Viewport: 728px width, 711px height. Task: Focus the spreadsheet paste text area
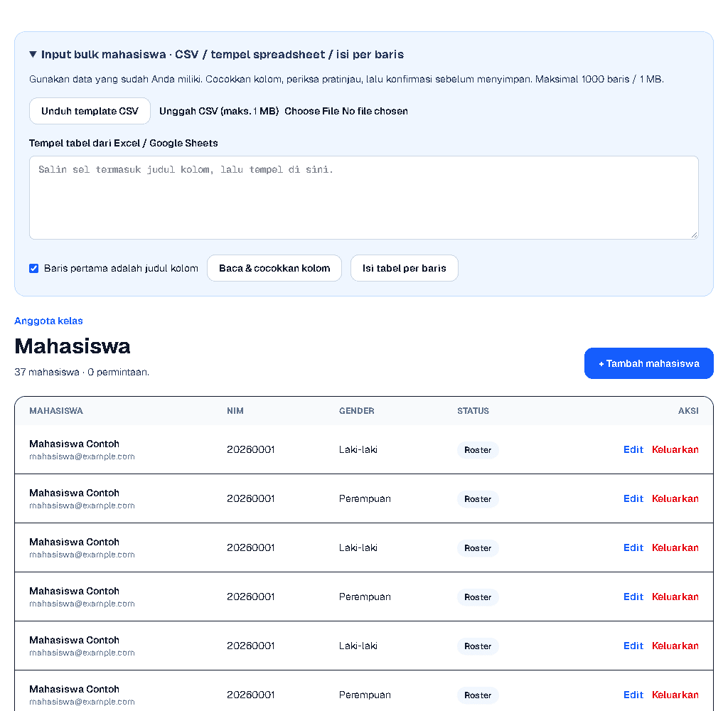pyautogui.click(x=363, y=198)
